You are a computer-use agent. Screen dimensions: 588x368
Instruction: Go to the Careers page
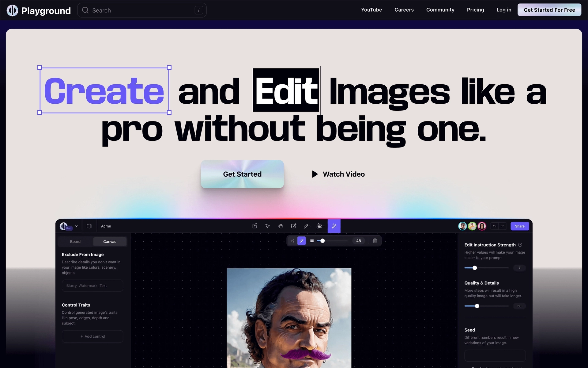404,10
